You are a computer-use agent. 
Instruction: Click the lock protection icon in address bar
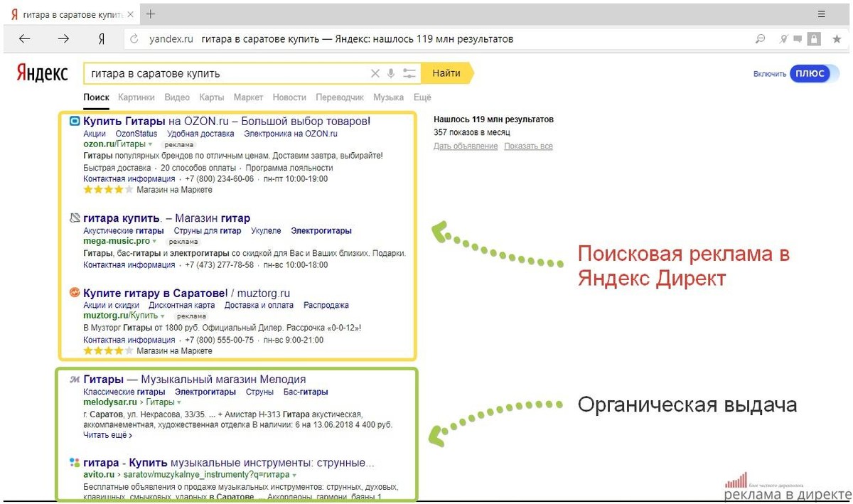coord(814,39)
